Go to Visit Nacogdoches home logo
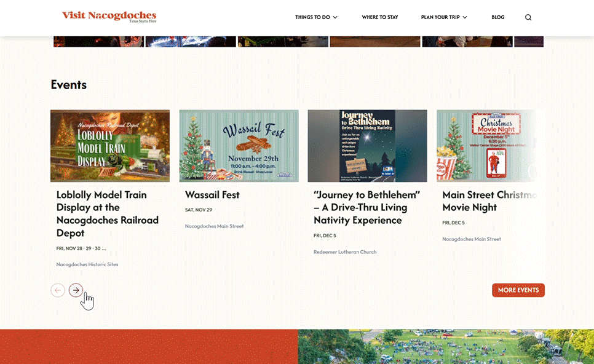The image size is (594, 364). point(109,17)
